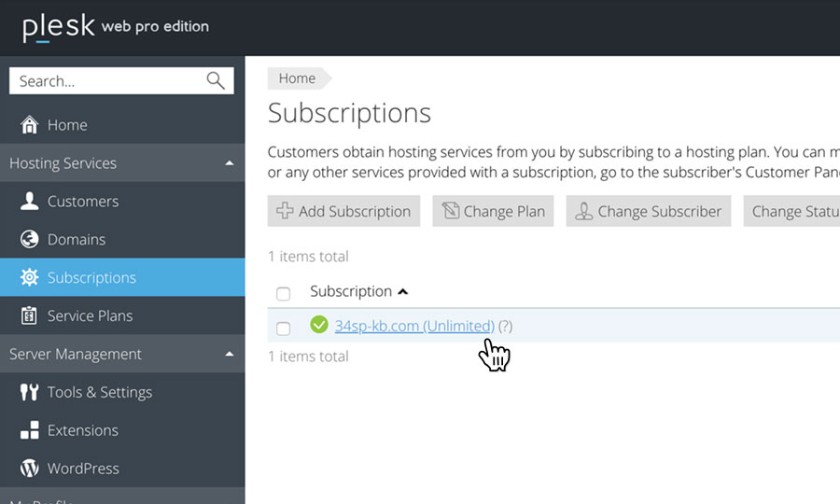Click the search magnifier icon

(216, 80)
